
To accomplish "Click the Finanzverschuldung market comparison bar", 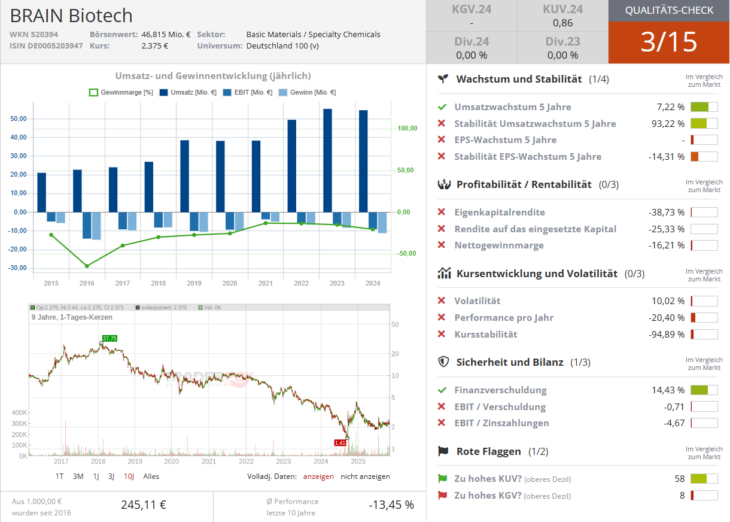I will click(x=704, y=390).
